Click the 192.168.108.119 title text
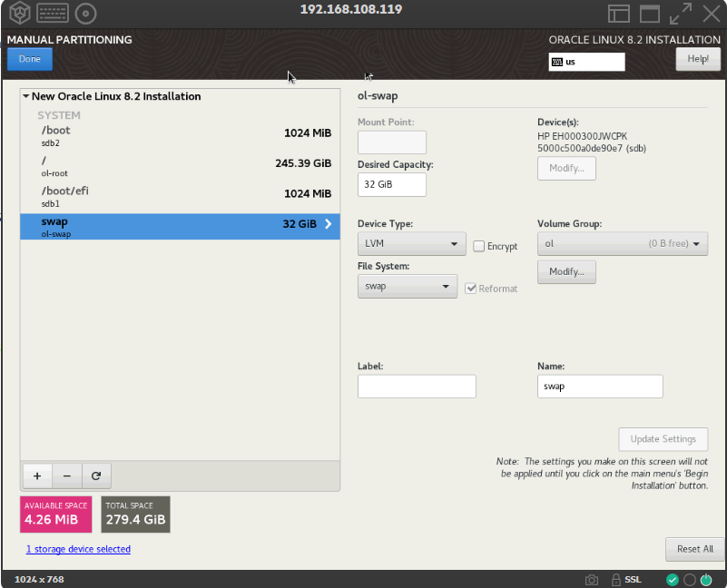Screen dimensions: 727x588 pyautogui.click(x=351, y=9)
